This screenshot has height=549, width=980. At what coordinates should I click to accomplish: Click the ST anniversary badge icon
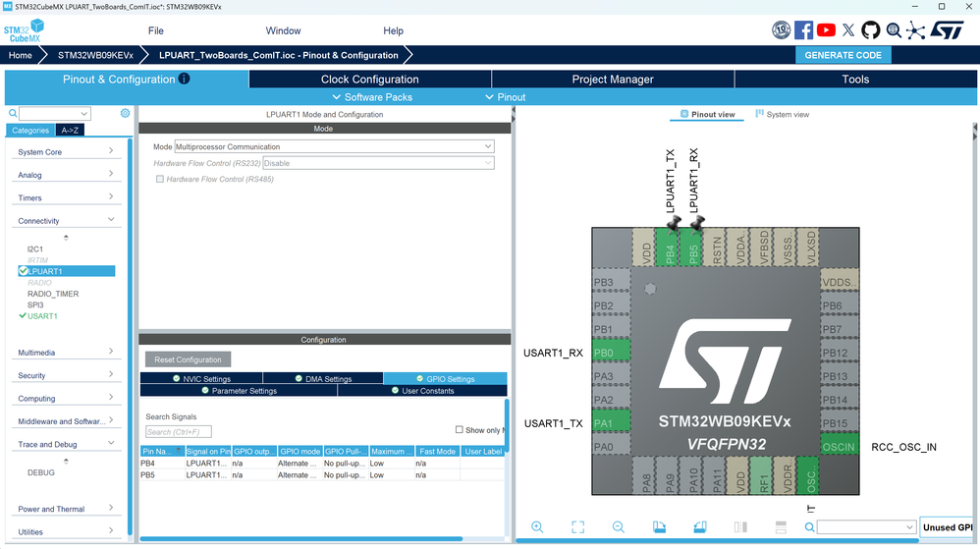(x=782, y=30)
